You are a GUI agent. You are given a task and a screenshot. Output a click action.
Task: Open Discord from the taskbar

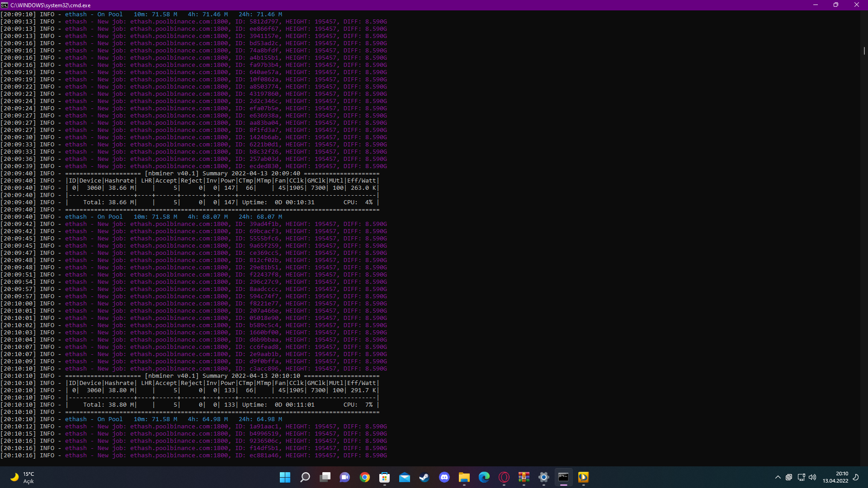pos(444,477)
